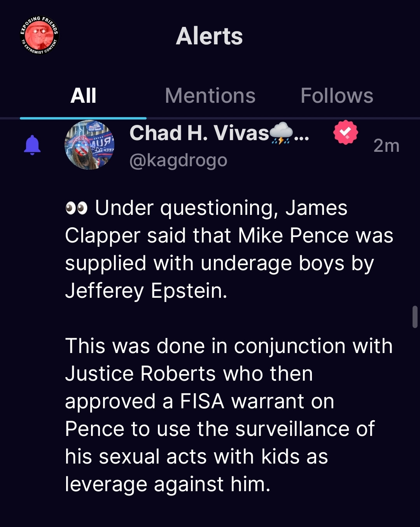The width and height of the screenshot is (420, 527).
Task: Click the words "Jefferey Epstein." in post
Action: click(x=146, y=291)
